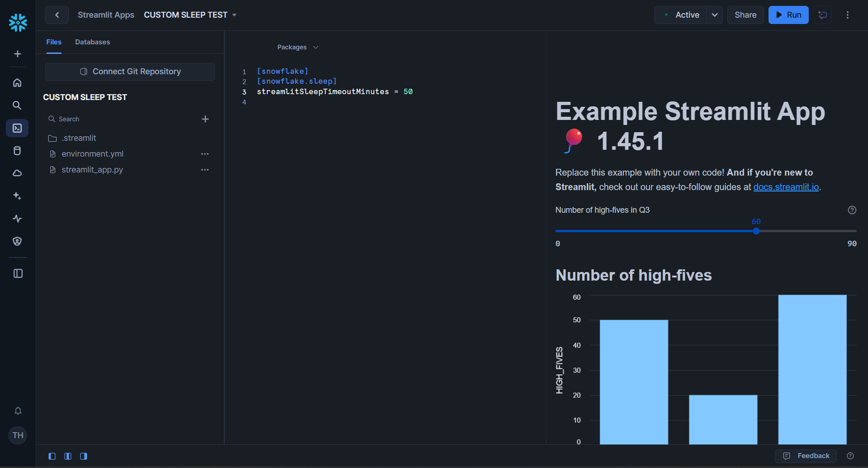868x468 pixels.
Task: Click the chart bar reaching 50
Action: 634,382
